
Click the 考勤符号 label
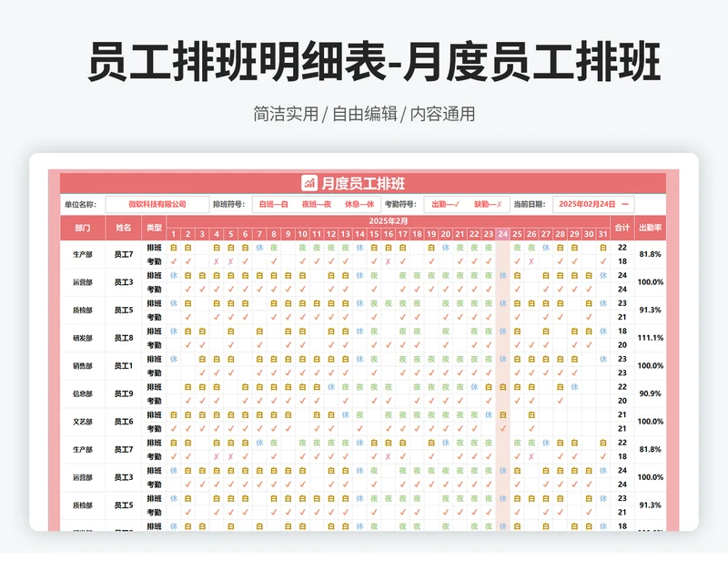400,204
